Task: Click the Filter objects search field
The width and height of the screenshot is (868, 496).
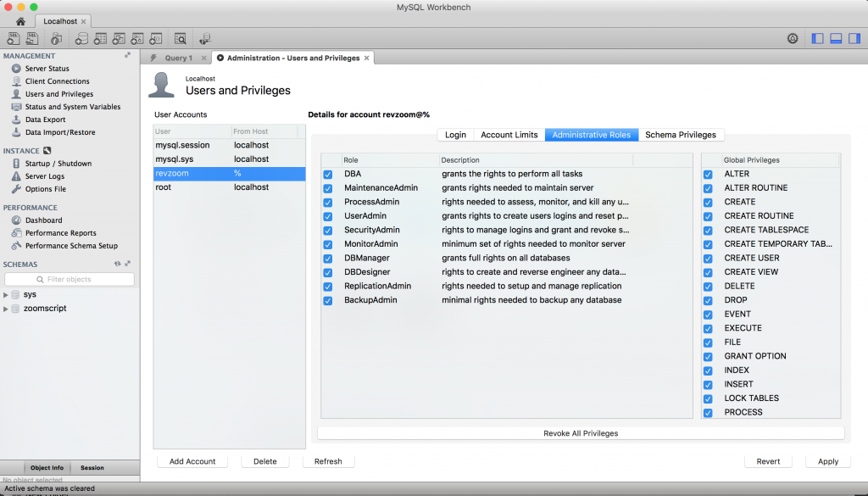Action: point(70,279)
